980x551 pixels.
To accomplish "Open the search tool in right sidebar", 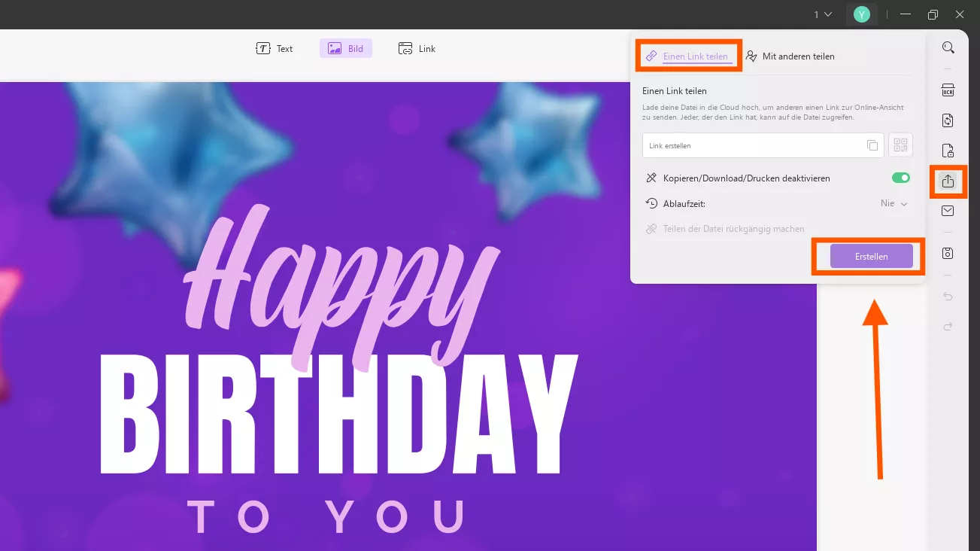I will click(948, 47).
